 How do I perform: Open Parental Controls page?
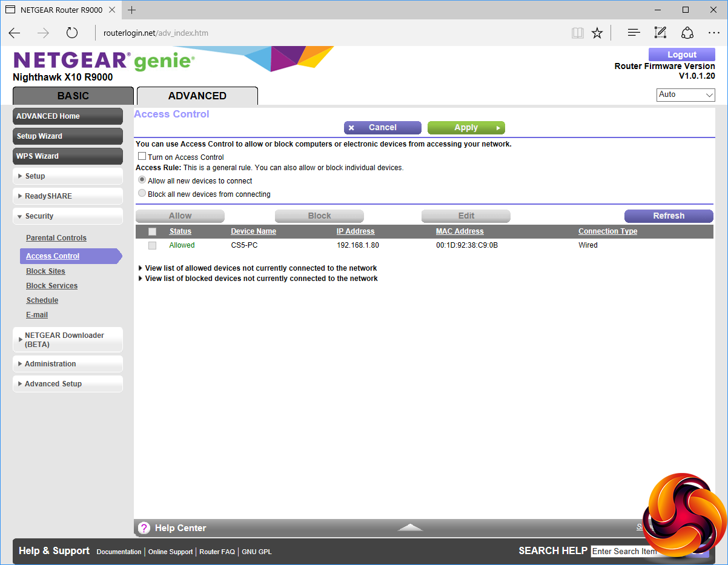click(x=56, y=238)
